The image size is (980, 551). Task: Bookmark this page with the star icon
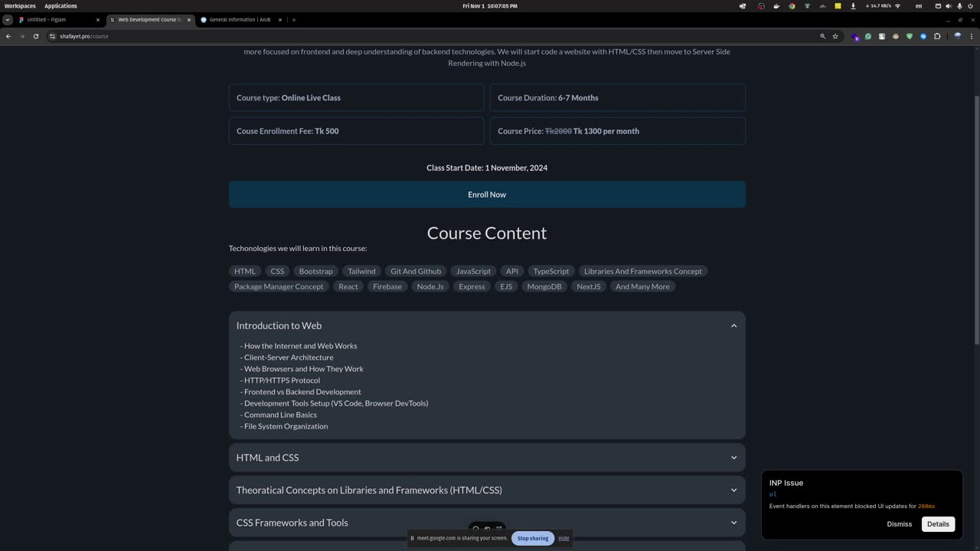[835, 36]
